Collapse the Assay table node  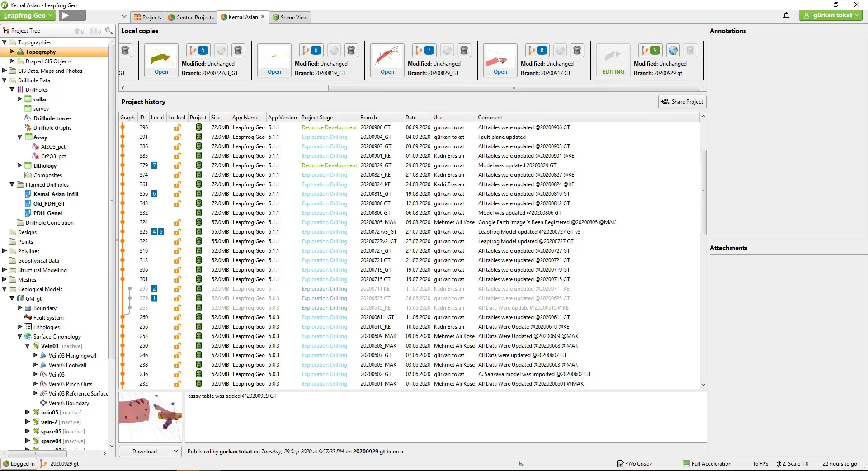(x=20, y=137)
